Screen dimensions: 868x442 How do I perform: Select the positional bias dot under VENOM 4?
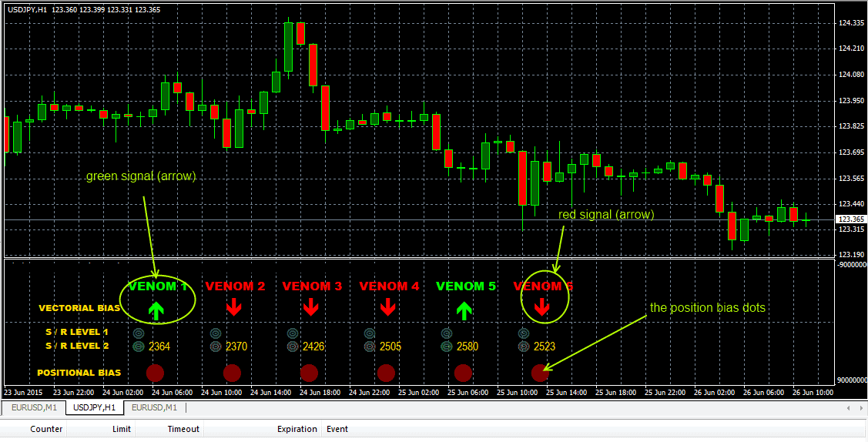(x=387, y=373)
